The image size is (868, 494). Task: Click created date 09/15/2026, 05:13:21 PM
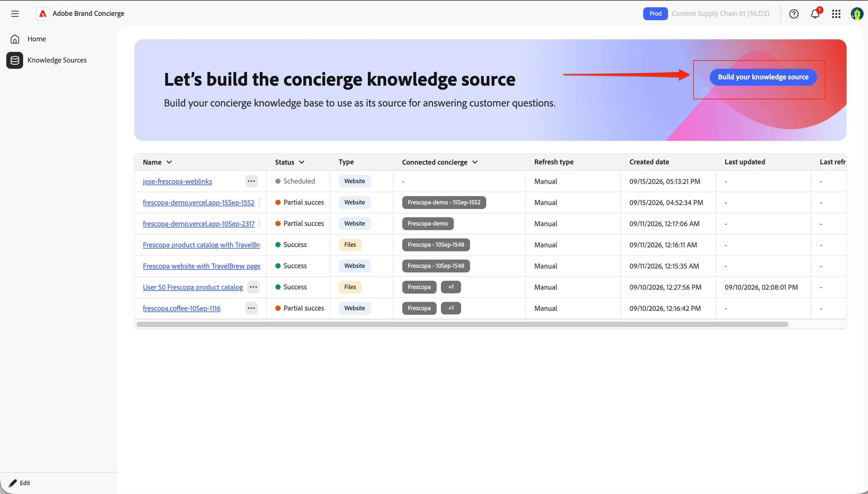665,182
